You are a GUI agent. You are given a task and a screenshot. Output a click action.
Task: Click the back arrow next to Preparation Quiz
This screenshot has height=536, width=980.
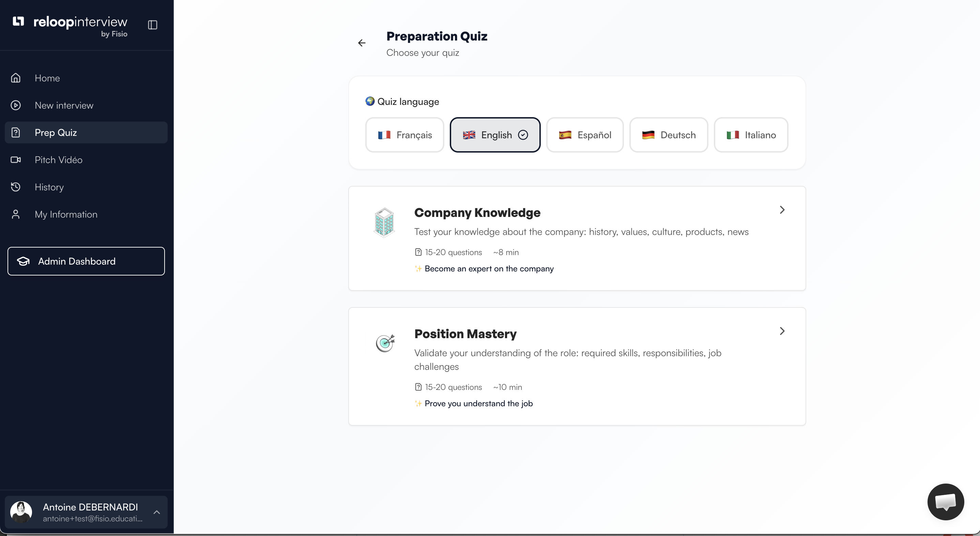pos(362,43)
